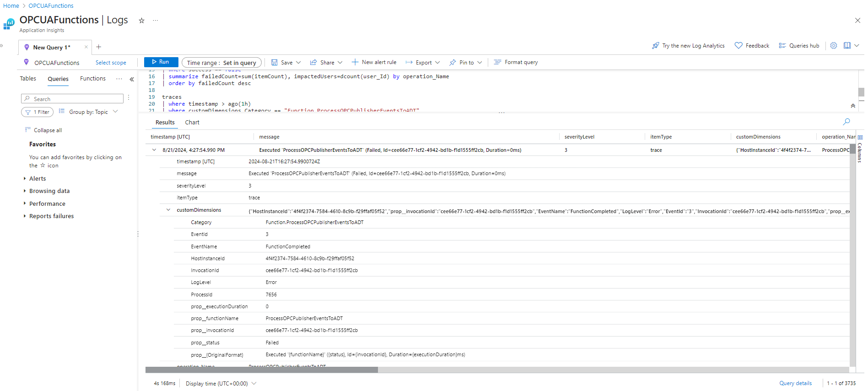Switch to the Chart tab
Image resolution: width=868 pixels, height=391 pixels.
tap(192, 123)
